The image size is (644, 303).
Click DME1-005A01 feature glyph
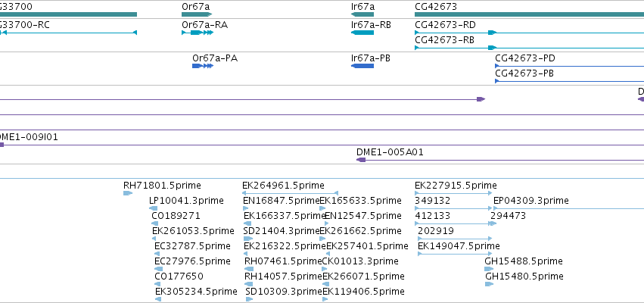click(500, 160)
